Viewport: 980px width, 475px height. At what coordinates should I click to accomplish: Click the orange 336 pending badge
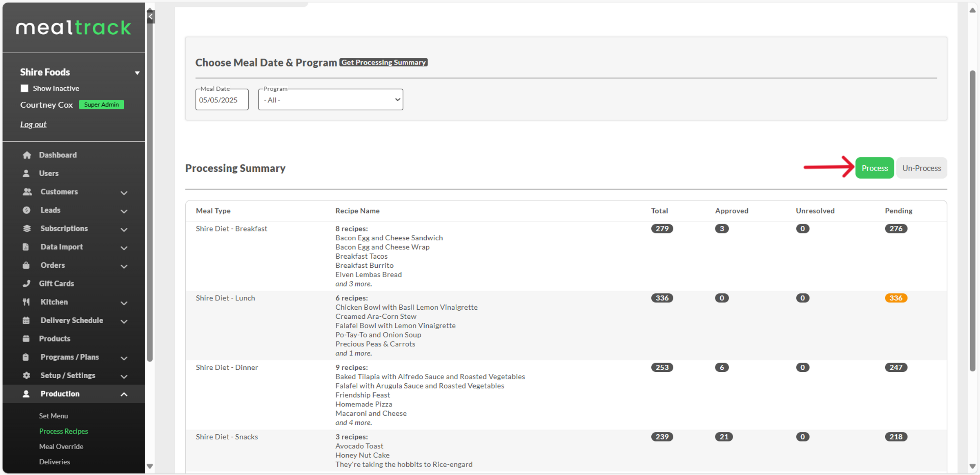[x=895, y=298]
